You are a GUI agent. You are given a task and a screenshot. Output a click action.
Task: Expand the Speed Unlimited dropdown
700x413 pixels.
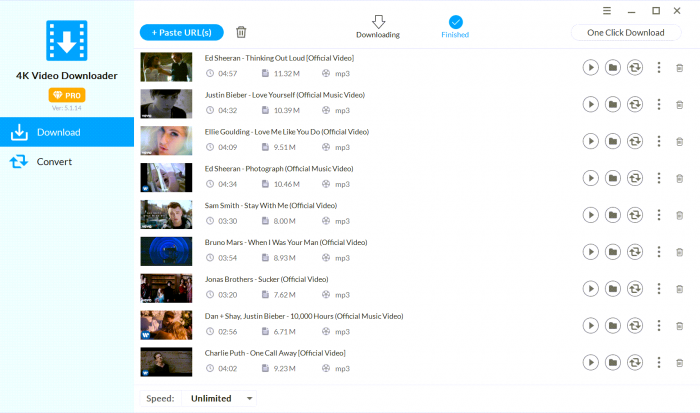217,398
